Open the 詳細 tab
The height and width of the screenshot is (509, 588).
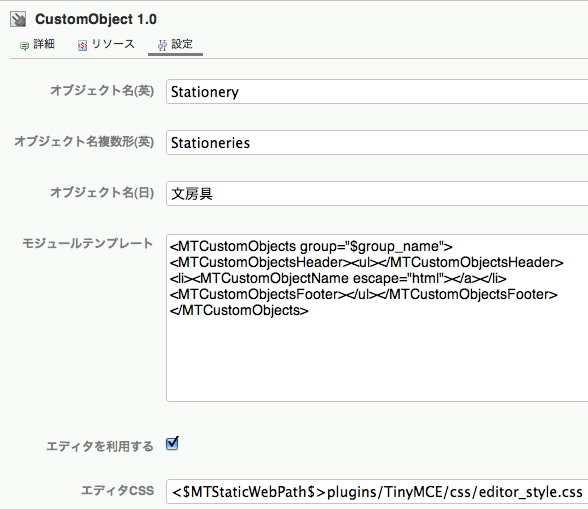37,45
